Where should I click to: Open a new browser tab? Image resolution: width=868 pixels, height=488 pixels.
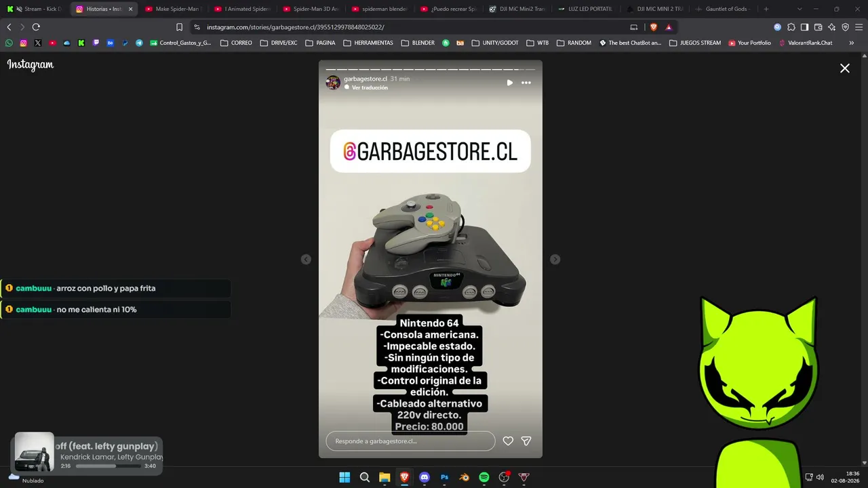pyautogui.click(x=766, y=9)
